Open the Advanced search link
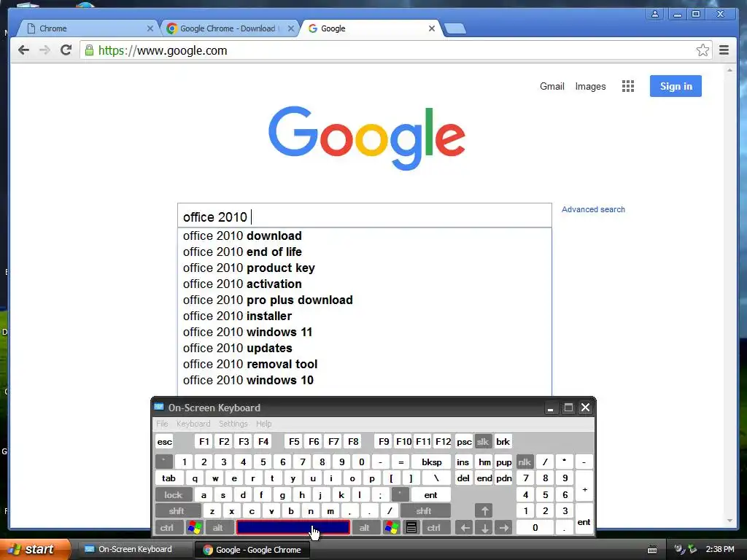 pos(593,209)
